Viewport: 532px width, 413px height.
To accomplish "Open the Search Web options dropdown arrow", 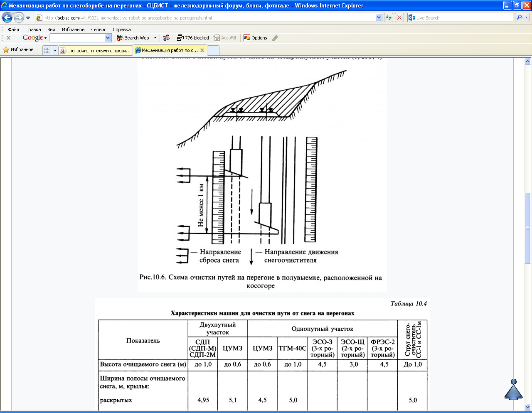I will [x=155, y=38].
